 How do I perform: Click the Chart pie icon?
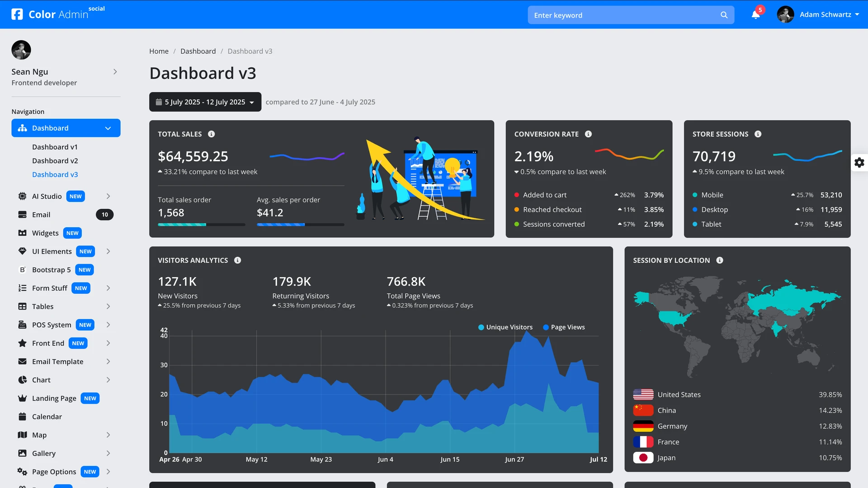22,380
